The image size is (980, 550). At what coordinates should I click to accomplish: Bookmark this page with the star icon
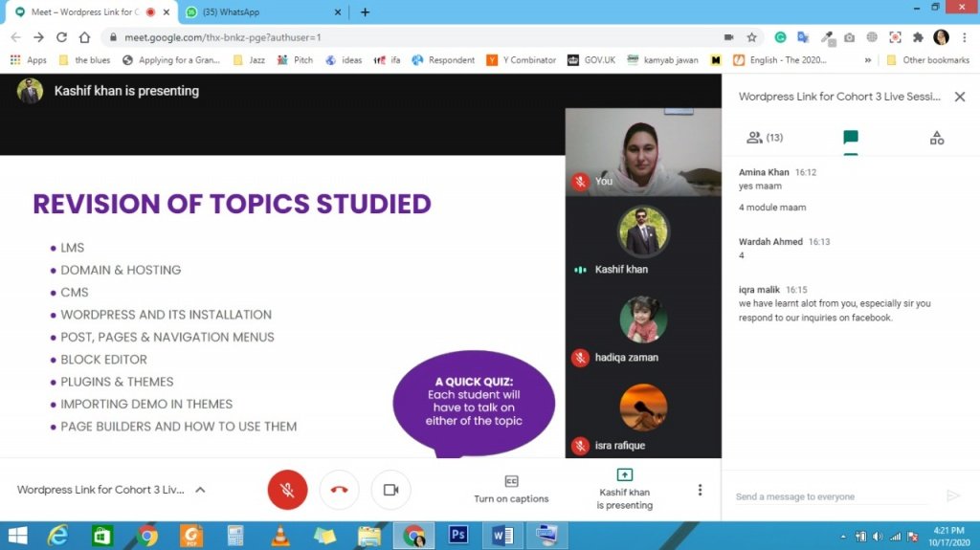coord(752,37)
